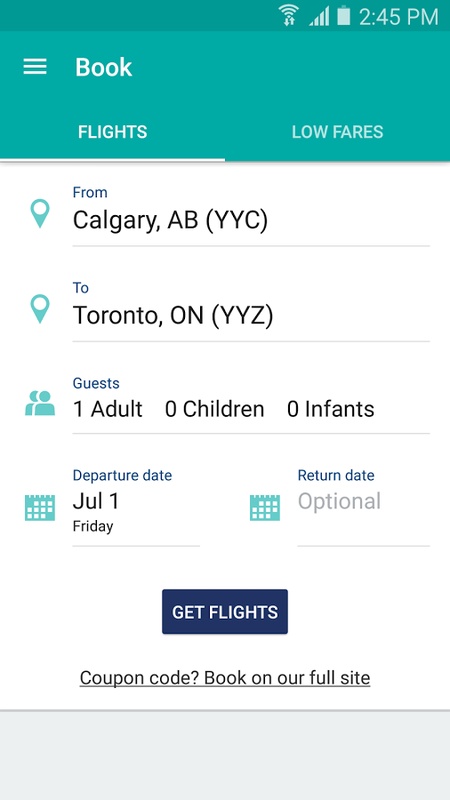Tap the From location pin icon
The image size is (450, 800).
(40, 213)
